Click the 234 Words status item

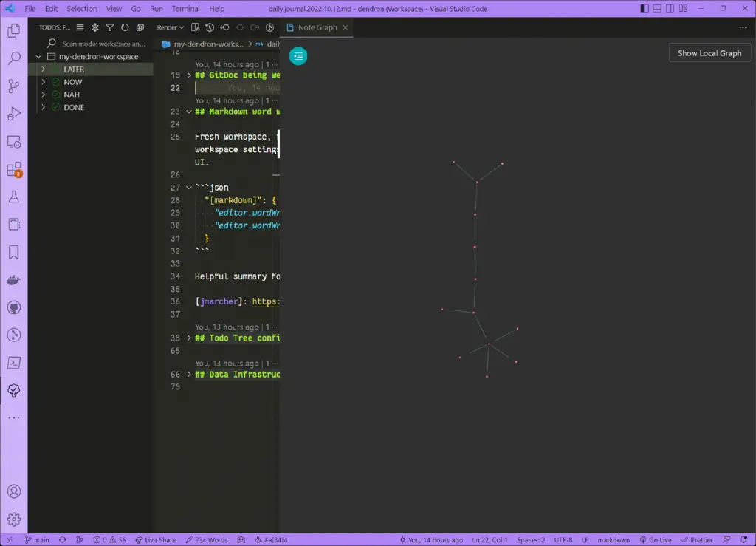[207, 540]
